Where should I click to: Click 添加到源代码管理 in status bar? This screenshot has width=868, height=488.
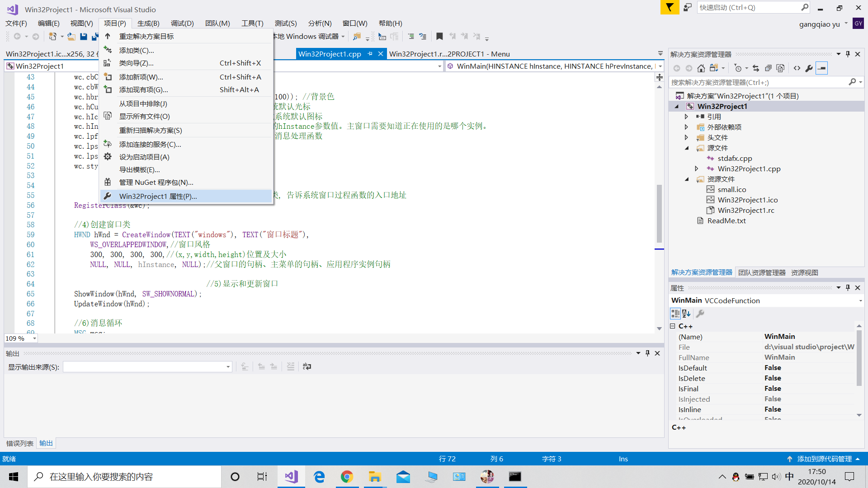(x=824, y=459)
